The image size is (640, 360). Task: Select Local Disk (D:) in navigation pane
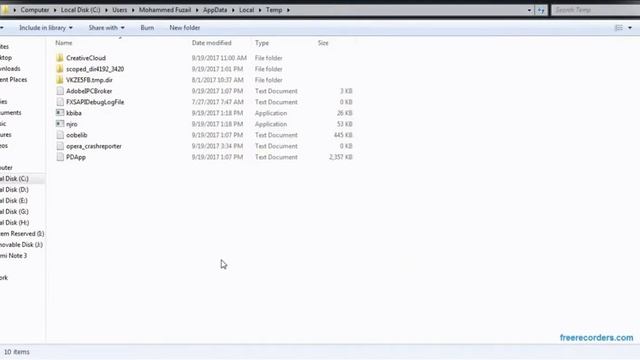click(14, 190)
